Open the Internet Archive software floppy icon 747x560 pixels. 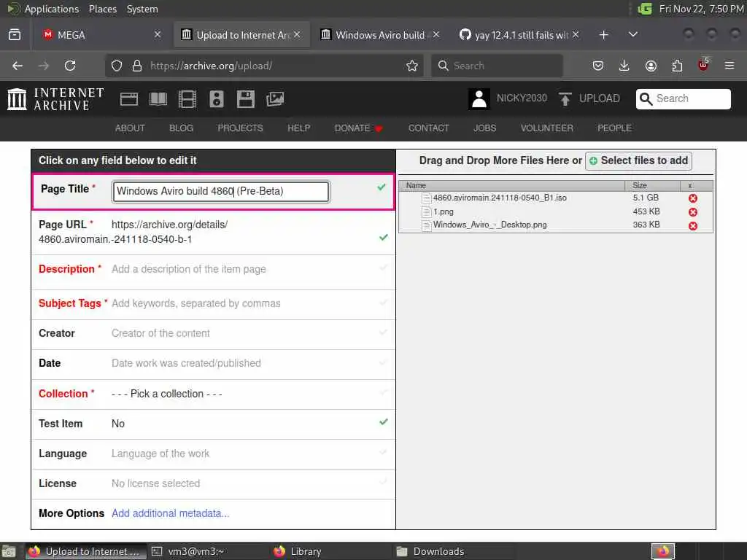click(x=245, y=99)
